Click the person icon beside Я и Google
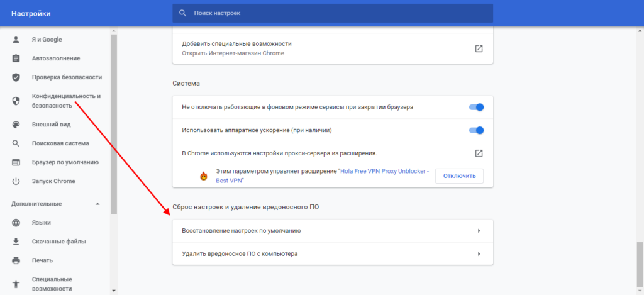The width and height of the screenshot is (644, 295). [x=16, y=40]
